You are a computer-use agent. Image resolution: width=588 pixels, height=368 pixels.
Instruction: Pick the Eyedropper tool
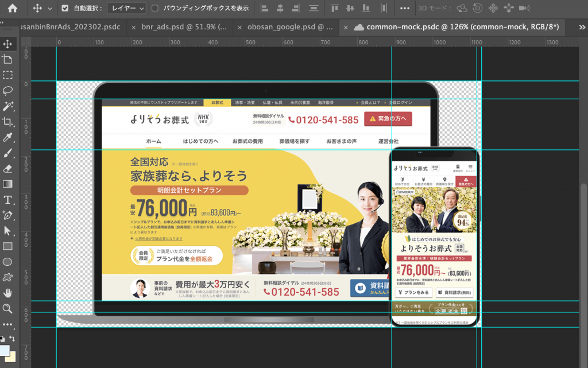pos(7,137)
